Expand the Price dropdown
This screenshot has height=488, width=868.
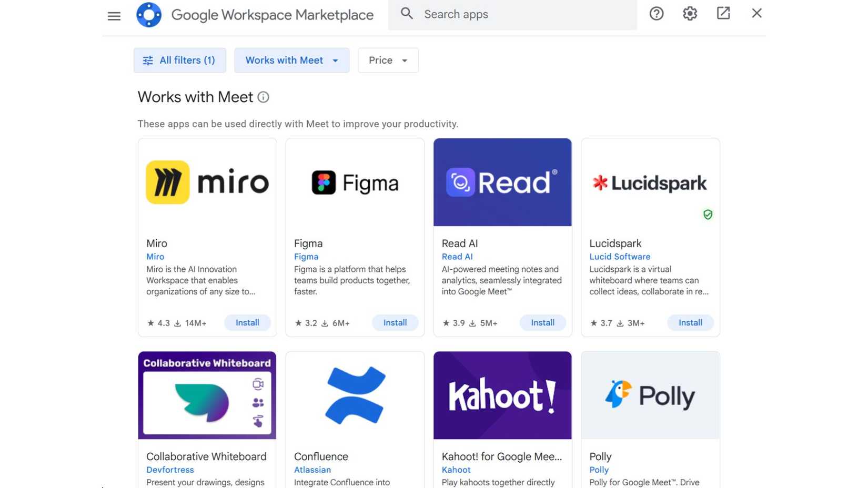coord(388,60)
